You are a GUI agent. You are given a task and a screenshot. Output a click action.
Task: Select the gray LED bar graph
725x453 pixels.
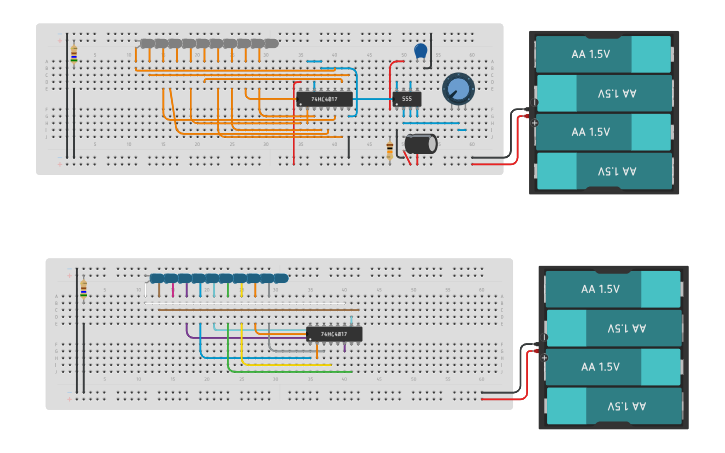coord(209,43)
